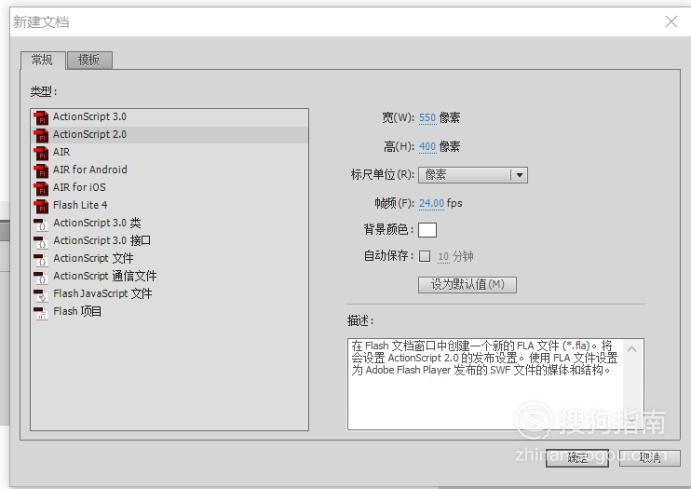Select ActionScript 通信文件 label
Viewport: 691px width, 489px height.
pos(105,276)
